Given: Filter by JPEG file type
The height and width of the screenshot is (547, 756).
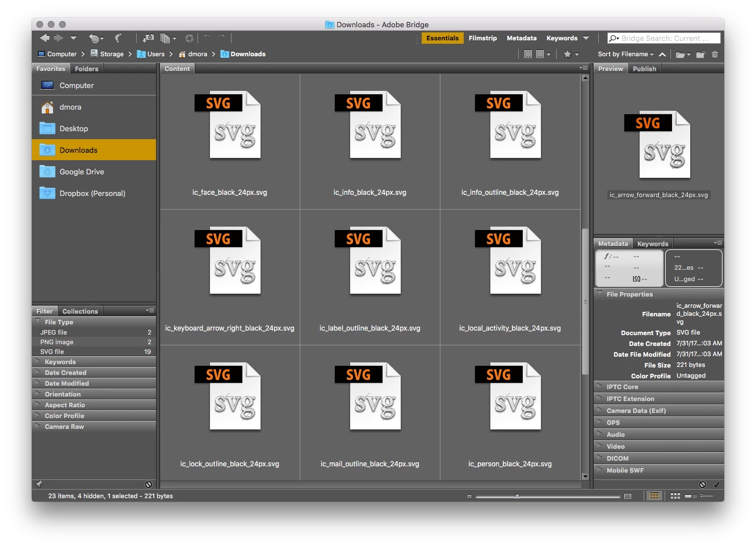Looking at the screenshot, I should coord(94,332).
